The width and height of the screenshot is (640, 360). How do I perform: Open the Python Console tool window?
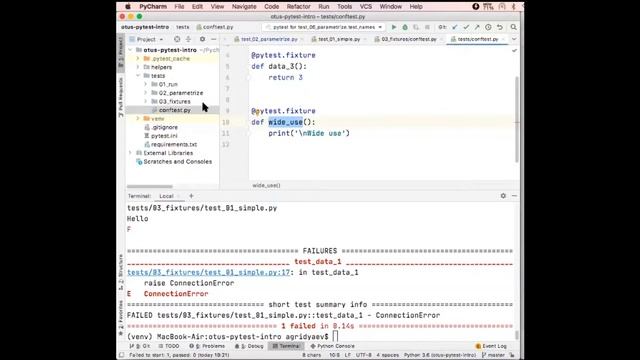(x=333, y=346)
